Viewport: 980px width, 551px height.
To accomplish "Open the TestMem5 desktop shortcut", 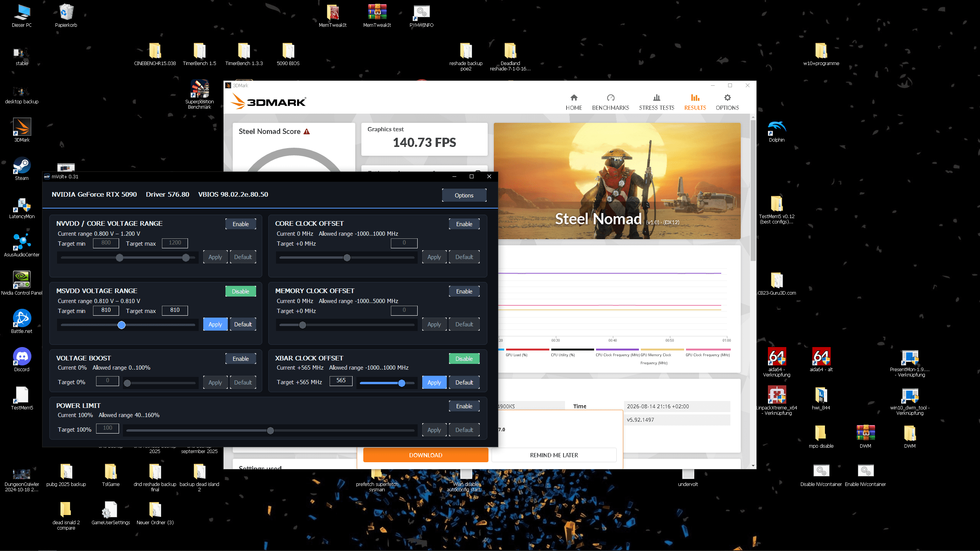I will 22,398.
